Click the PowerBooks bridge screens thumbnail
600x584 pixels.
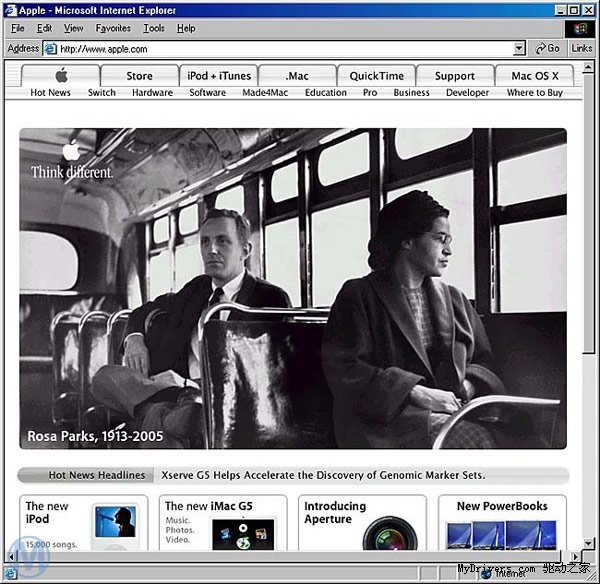pyautogui.click(x=501, y=535)
